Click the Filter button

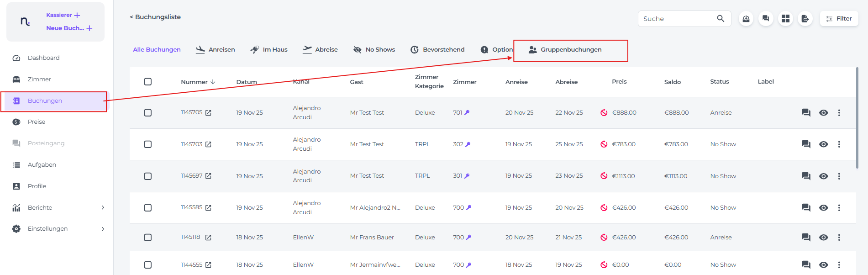tap(839, 19)
